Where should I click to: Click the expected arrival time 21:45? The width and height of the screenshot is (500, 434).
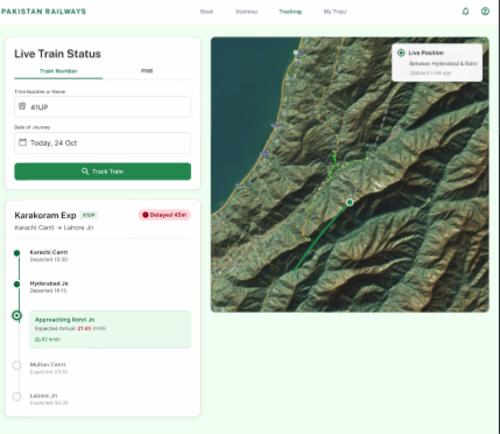[84, 329]
